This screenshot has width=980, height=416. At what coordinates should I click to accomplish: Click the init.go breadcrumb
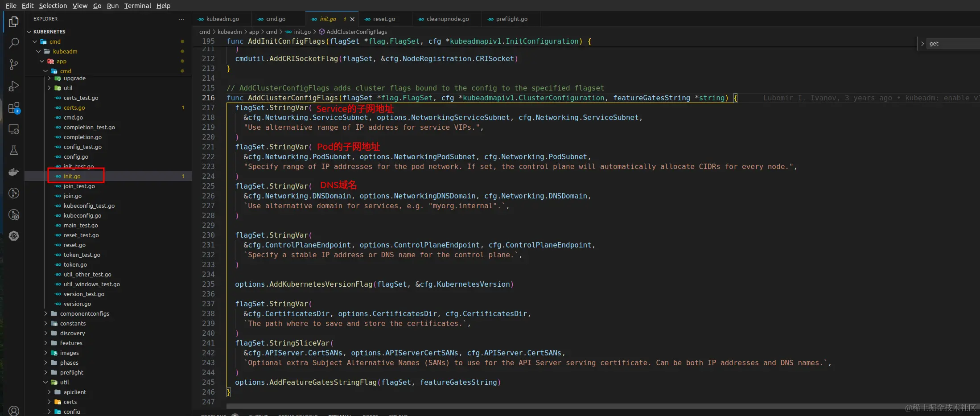point(302,32)
